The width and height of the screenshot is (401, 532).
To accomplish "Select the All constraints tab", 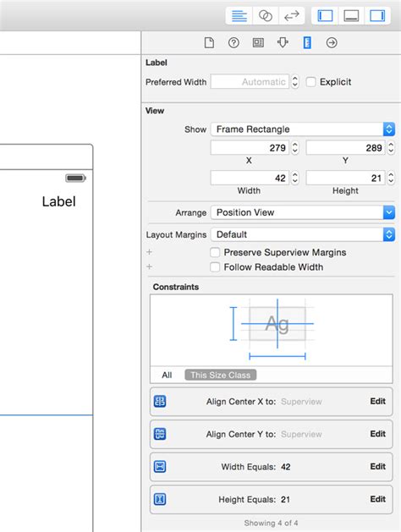I will click(x=167, y=375).
